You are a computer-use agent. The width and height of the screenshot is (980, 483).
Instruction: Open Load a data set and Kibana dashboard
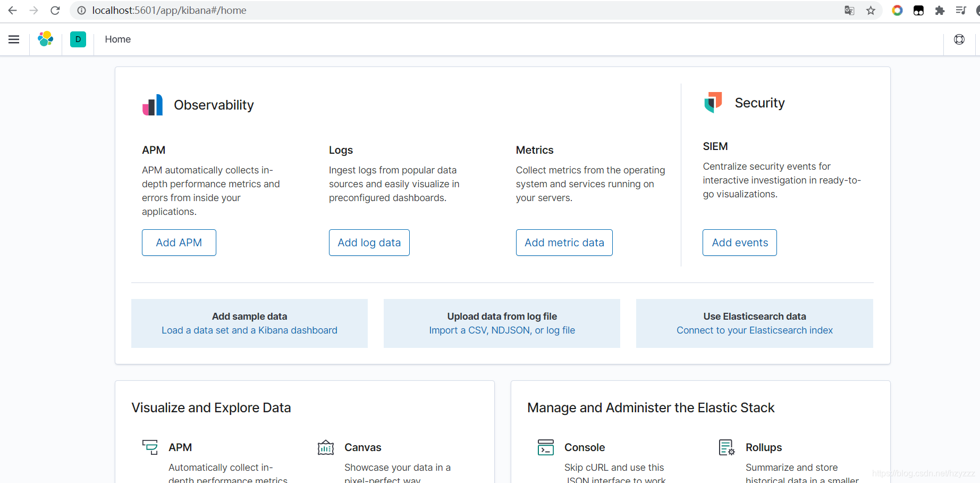249,330
